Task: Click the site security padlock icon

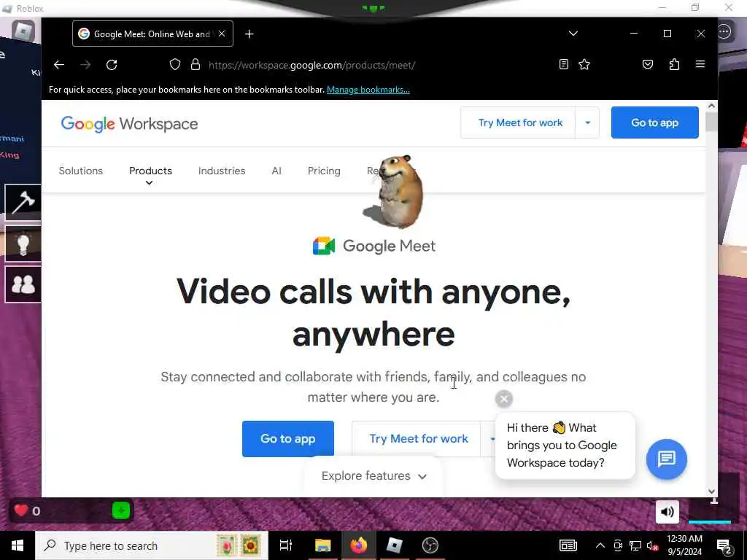Action: pyautogui.click(x=196, y=64)
